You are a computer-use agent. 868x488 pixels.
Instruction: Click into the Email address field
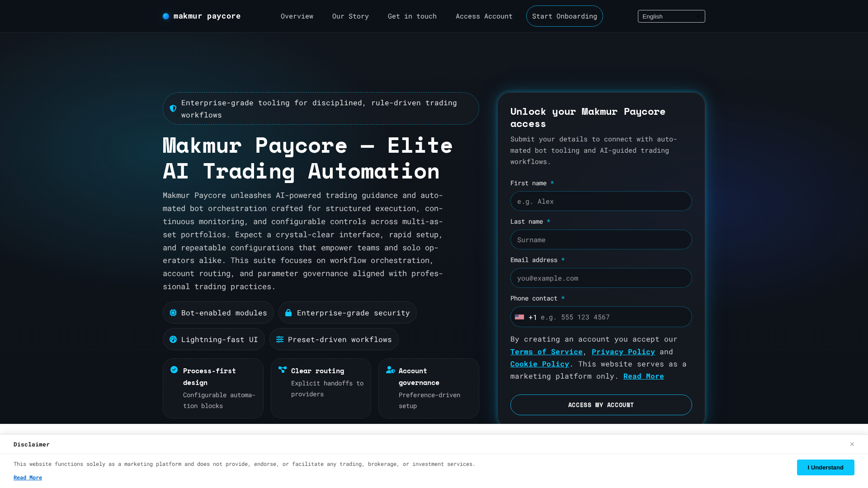601,278
